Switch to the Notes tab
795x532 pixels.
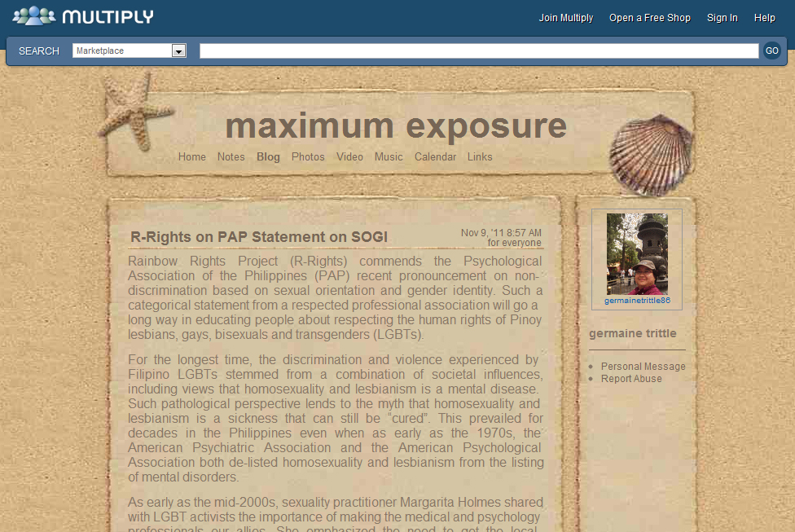[x=231, y=157]
